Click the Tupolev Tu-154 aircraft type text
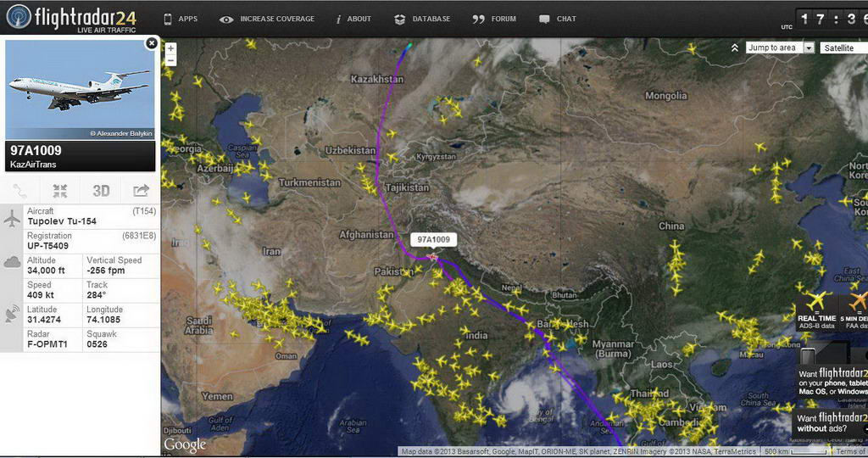The height and width of the screenshot is (458, 868). (62, 221)
